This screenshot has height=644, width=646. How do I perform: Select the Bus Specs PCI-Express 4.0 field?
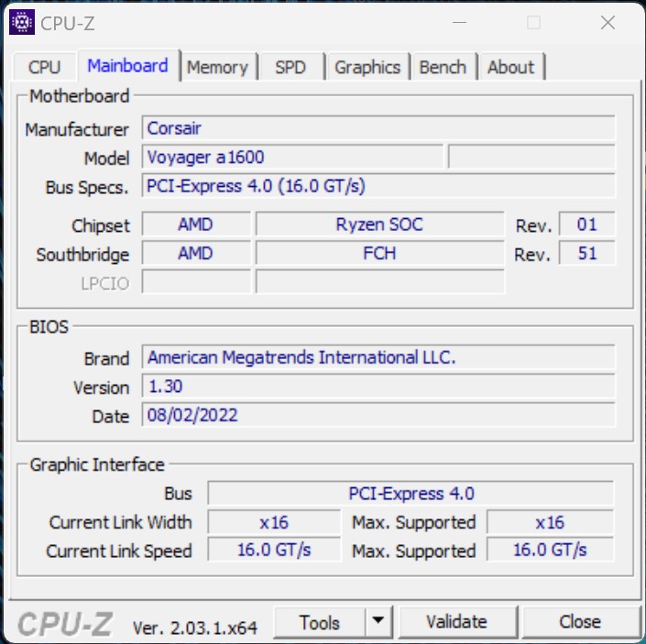point(378,186)
